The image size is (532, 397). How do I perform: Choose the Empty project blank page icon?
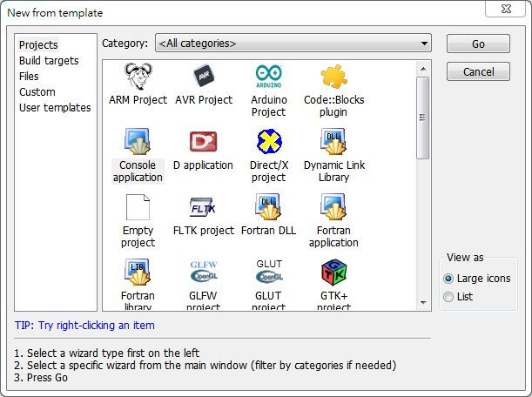[x=138, y=207]
